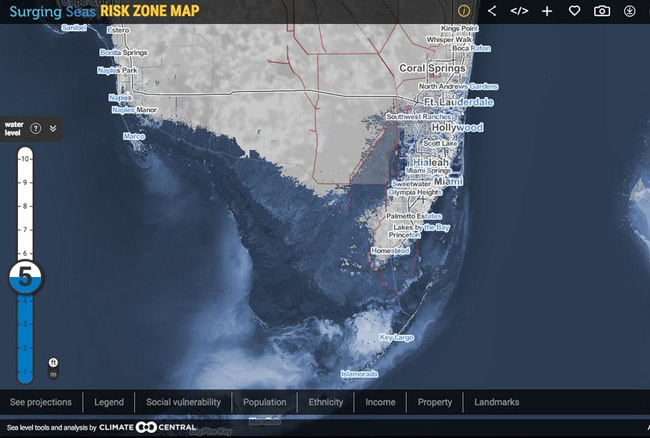
Task: Click the heart favorite icon
Action: [575, 11]
